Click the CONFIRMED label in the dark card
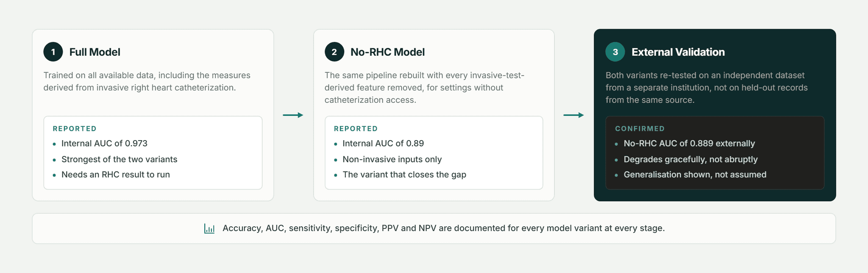868x273 pixels. (640, 129)
